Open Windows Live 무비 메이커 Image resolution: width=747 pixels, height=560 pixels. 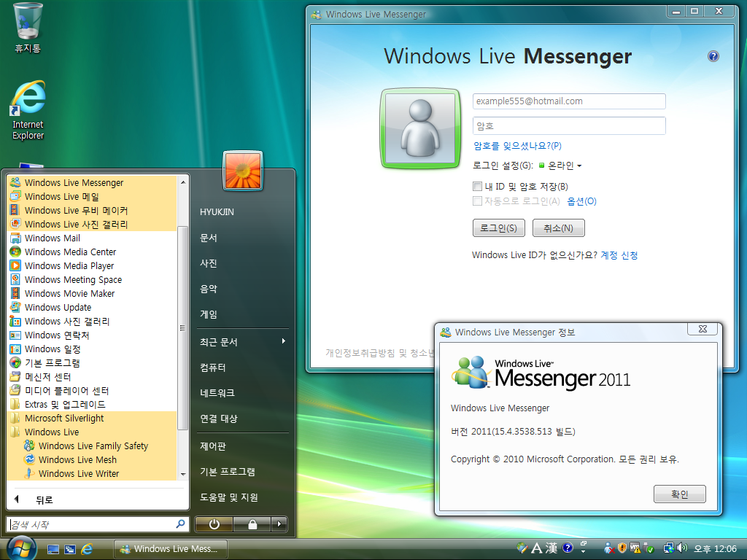pyautogui.click(x=92, y=210)
